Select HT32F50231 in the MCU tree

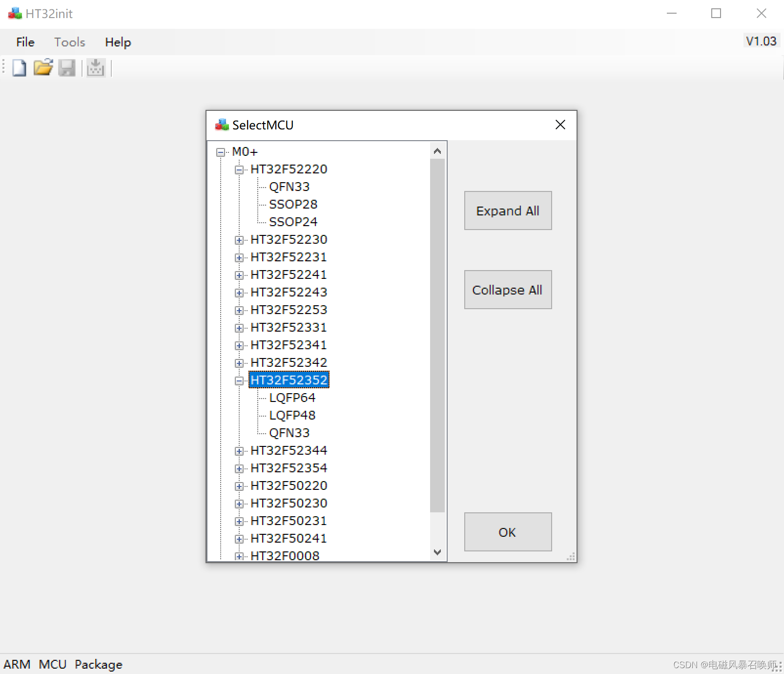[289, 521]
